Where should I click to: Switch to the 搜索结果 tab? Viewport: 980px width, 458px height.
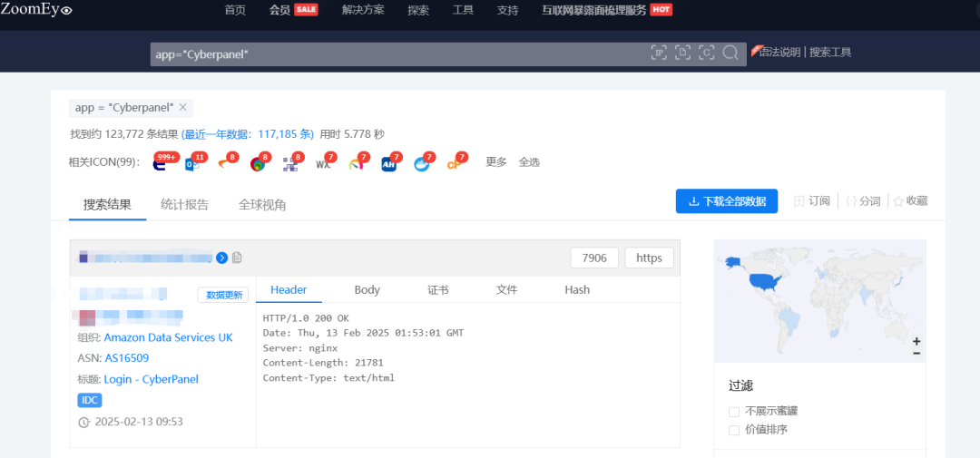tap(107, 204)
